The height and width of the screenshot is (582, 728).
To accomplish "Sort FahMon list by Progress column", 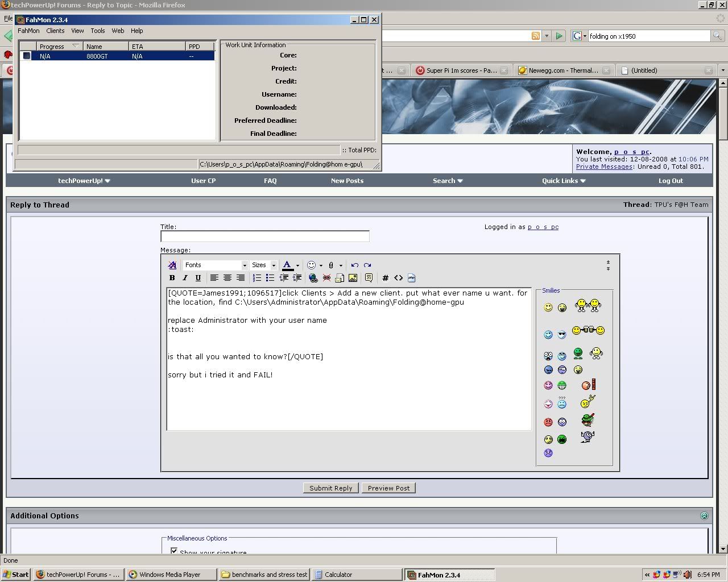I will (x=60, y=47).
